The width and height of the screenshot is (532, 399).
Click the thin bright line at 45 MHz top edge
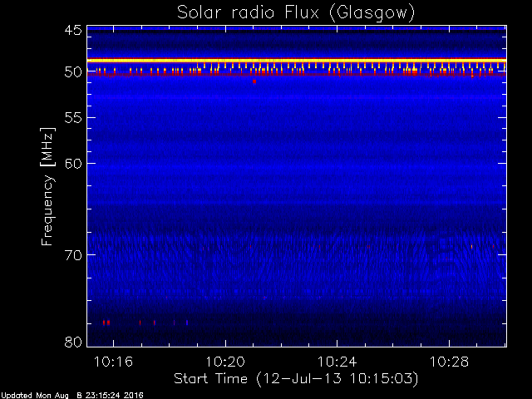[297, 29]
